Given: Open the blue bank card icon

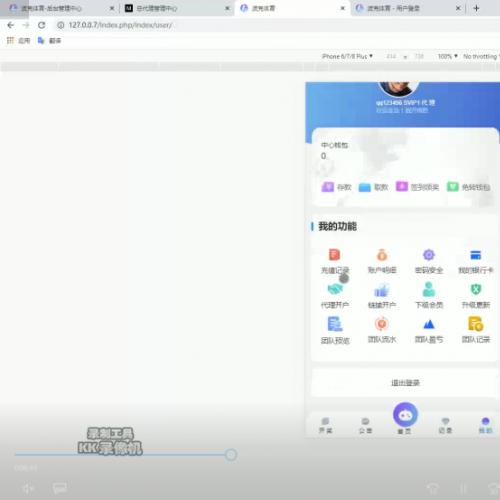Looking at the screenshot, I should 476,255.
